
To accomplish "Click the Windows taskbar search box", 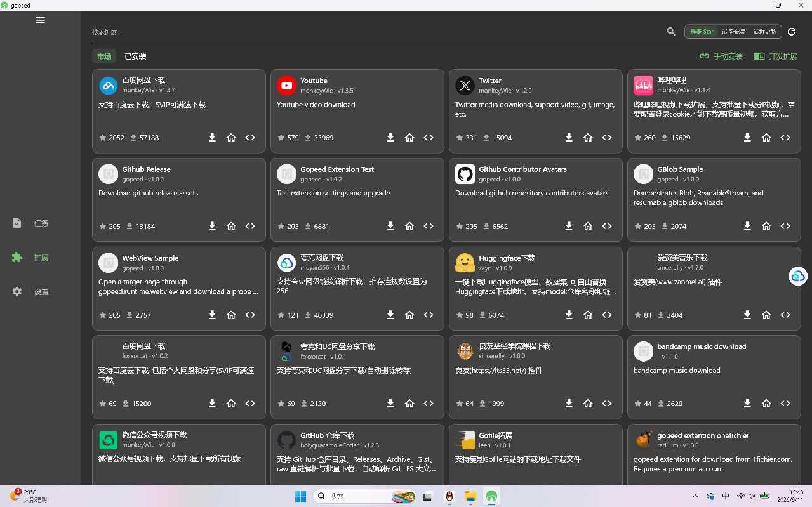I will point(365,496).
